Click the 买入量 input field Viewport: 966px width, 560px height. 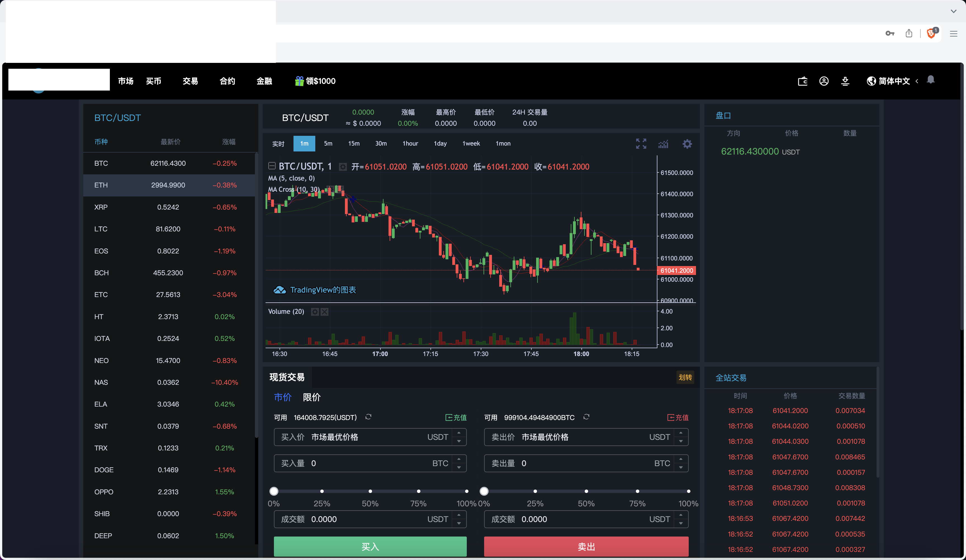point(370,463)
